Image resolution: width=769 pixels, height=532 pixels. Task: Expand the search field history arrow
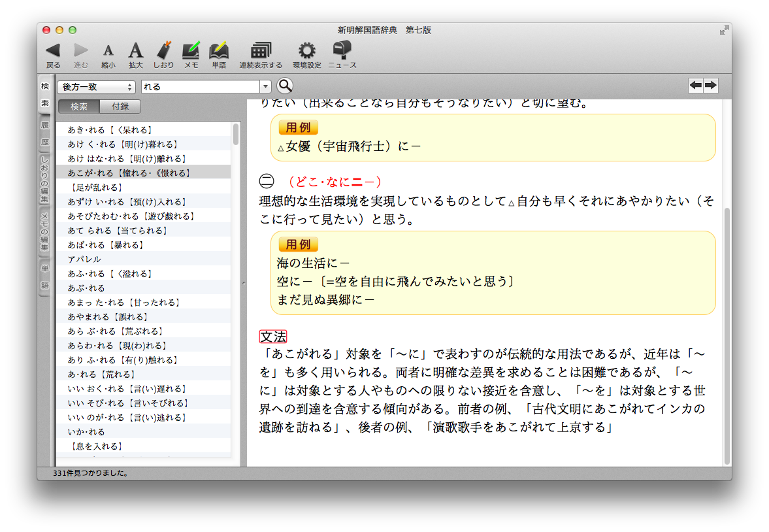point(265,87)
